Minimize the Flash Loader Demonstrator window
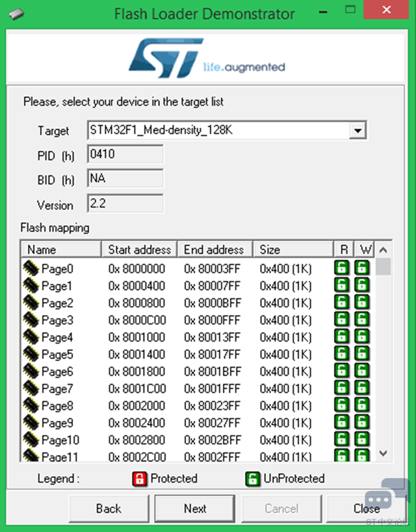The height and width of the screenshot is (532, 416). pos(323,12)
